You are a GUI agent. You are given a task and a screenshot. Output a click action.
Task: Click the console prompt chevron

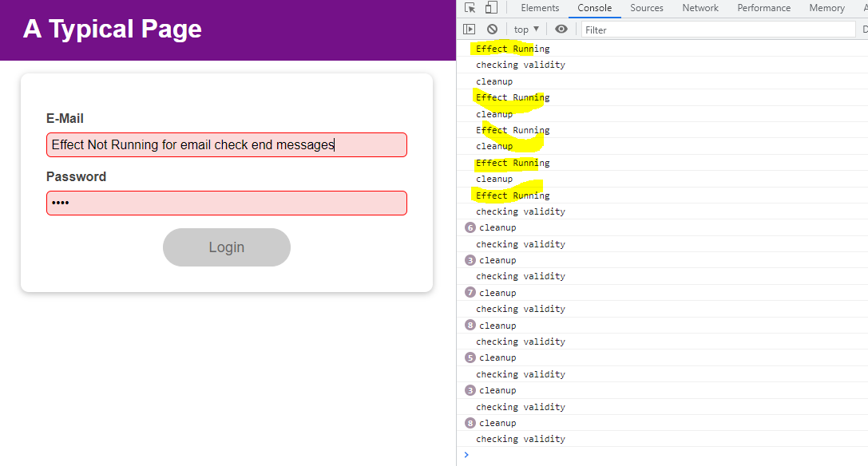click(466, 455)
